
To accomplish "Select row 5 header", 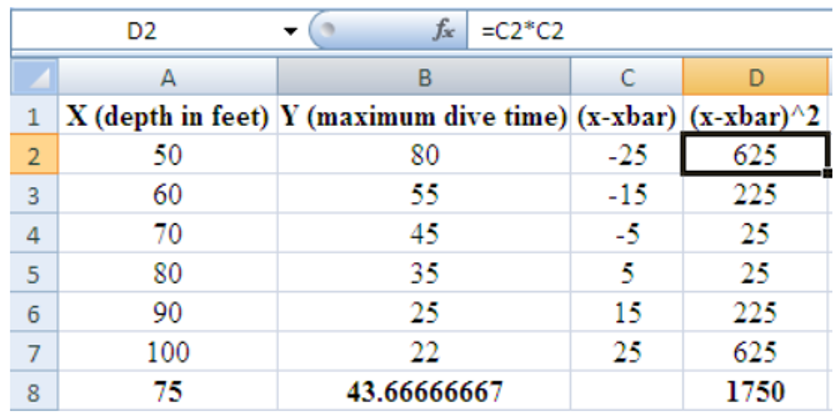I will pyautogui.click(x=31, y=273).
